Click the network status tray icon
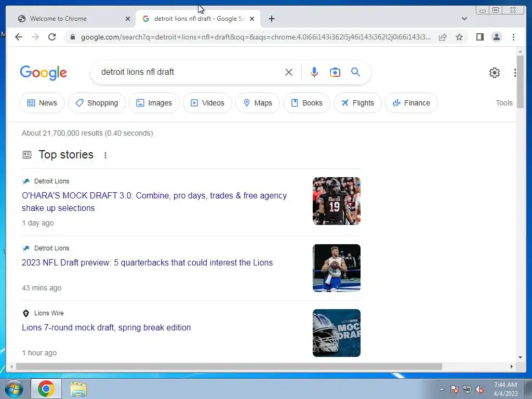Image resolution: width=532 pixels, height=399 pixels. coord(467,389)
